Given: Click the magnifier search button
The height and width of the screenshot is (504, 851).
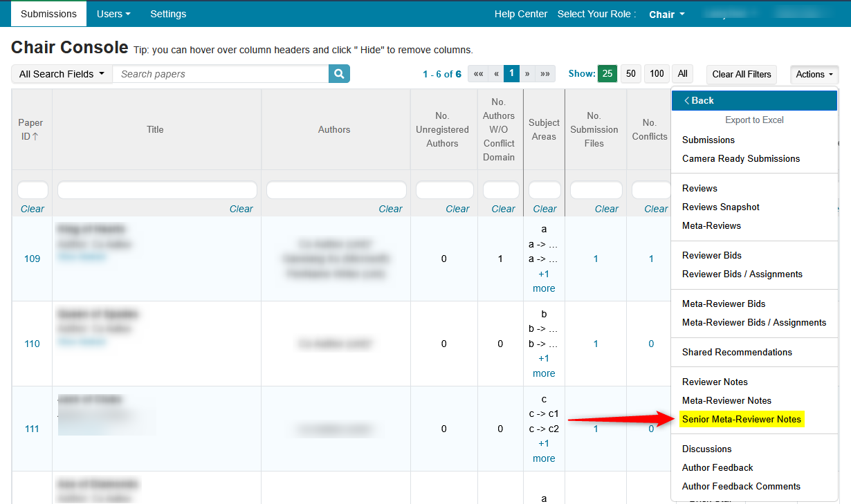Looking at the screenshot, I should pos(339,74).
